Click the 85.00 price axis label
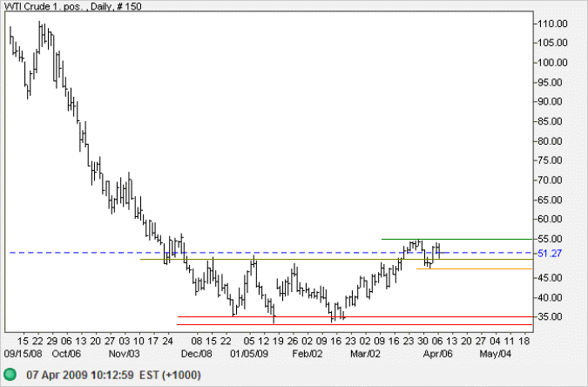Viewport: 588px width, 387px height. click(550, 121)
